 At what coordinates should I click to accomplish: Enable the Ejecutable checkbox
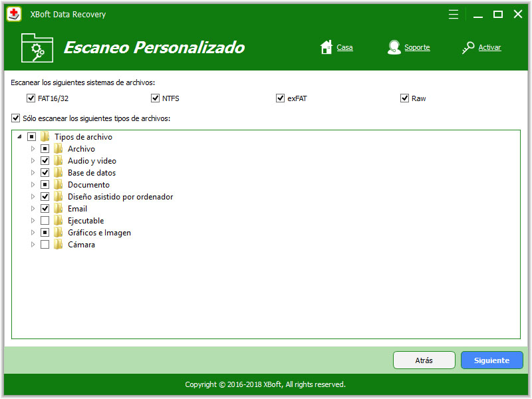45,221
